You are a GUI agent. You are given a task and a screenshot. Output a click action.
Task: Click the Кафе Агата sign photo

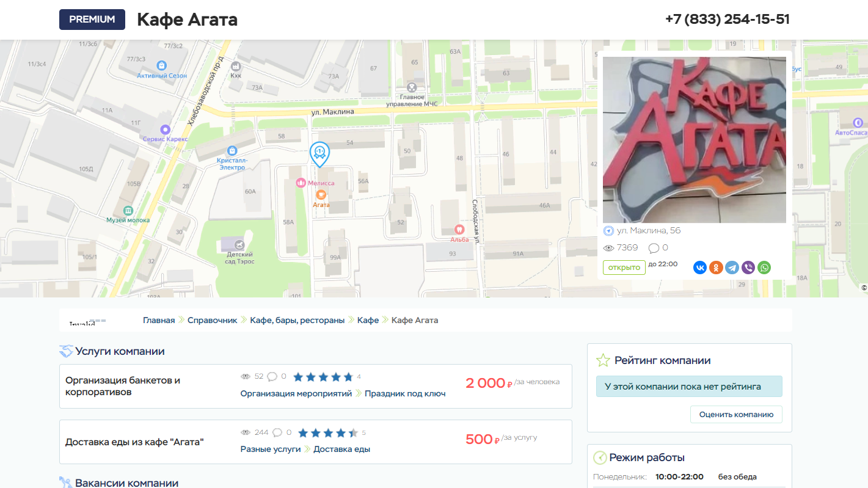pos(694,140)
